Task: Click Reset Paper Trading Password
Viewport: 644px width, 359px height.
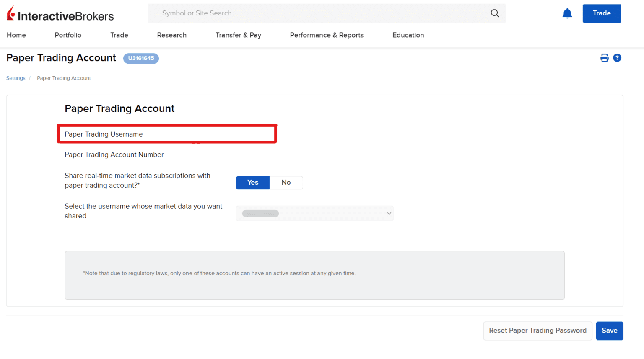Action: (538, 331)
